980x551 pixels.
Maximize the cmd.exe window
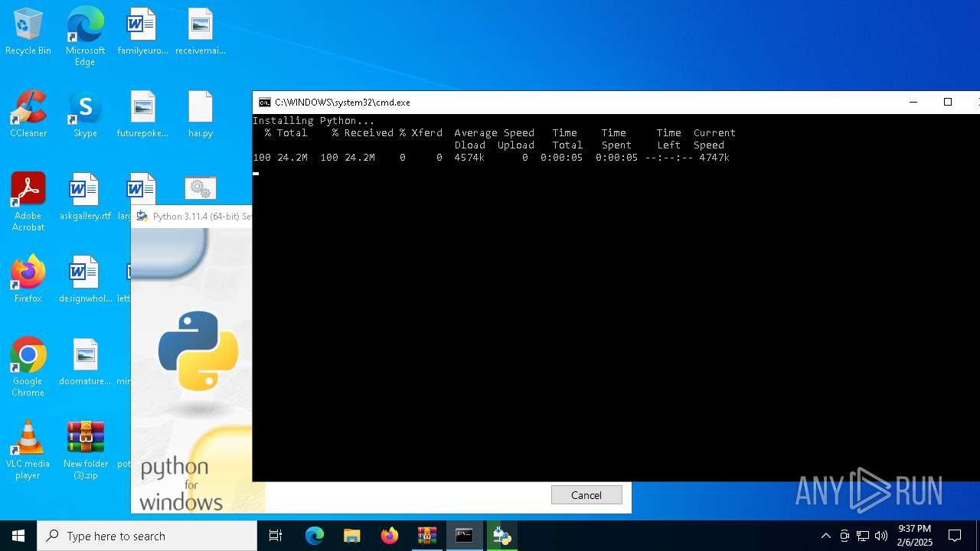[x=948, y=103]
